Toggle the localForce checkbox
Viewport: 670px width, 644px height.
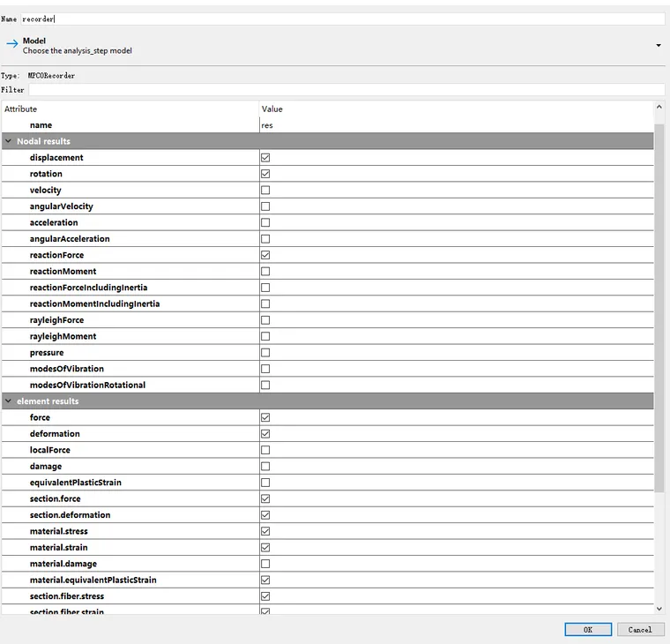[x=265, y=450]
